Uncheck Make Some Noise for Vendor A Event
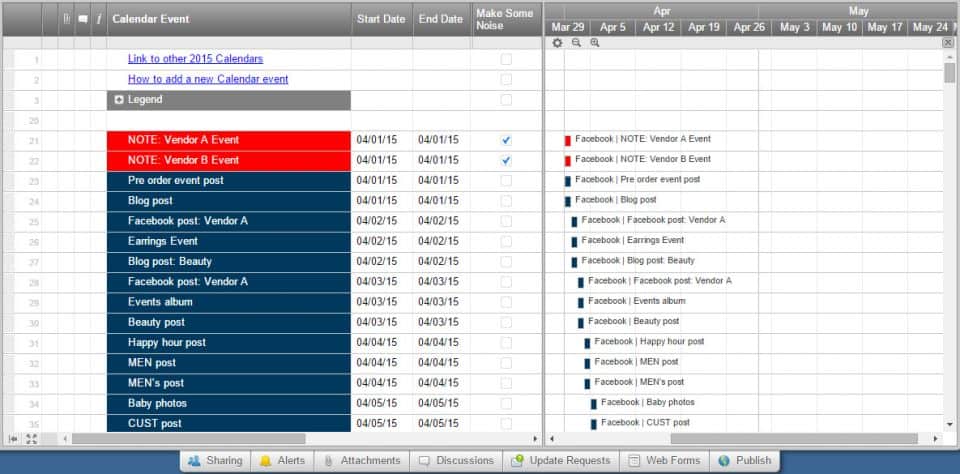The image size is (960, 474). click(x=506, y=140)
